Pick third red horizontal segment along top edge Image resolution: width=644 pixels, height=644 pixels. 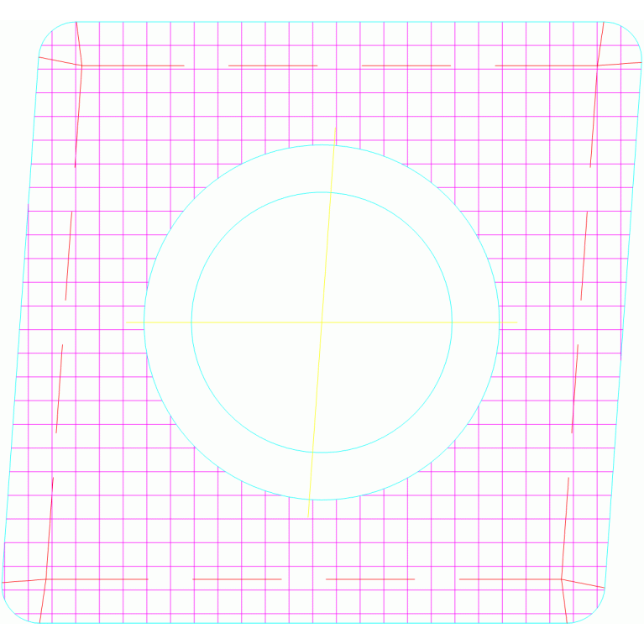406,65
